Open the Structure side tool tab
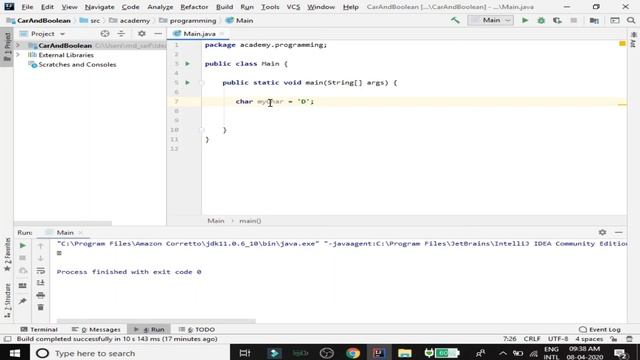 pos(7,300)
